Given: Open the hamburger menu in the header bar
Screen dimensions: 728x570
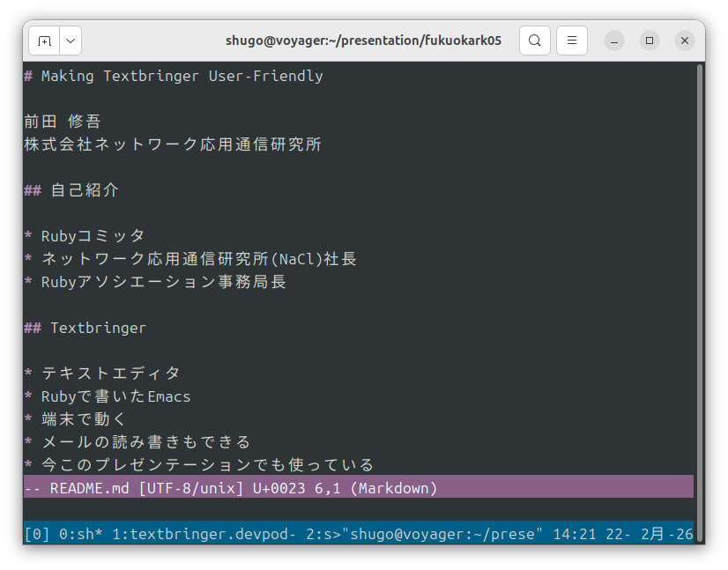Looking at the screenshot, I should coord(570,40).
